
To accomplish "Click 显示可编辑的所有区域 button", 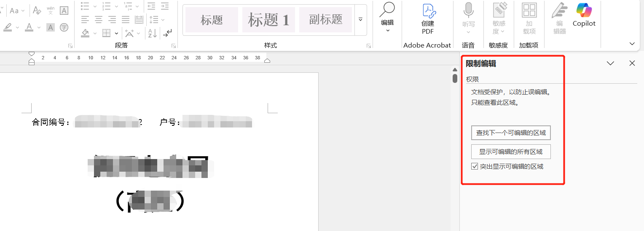I will 511,152.
